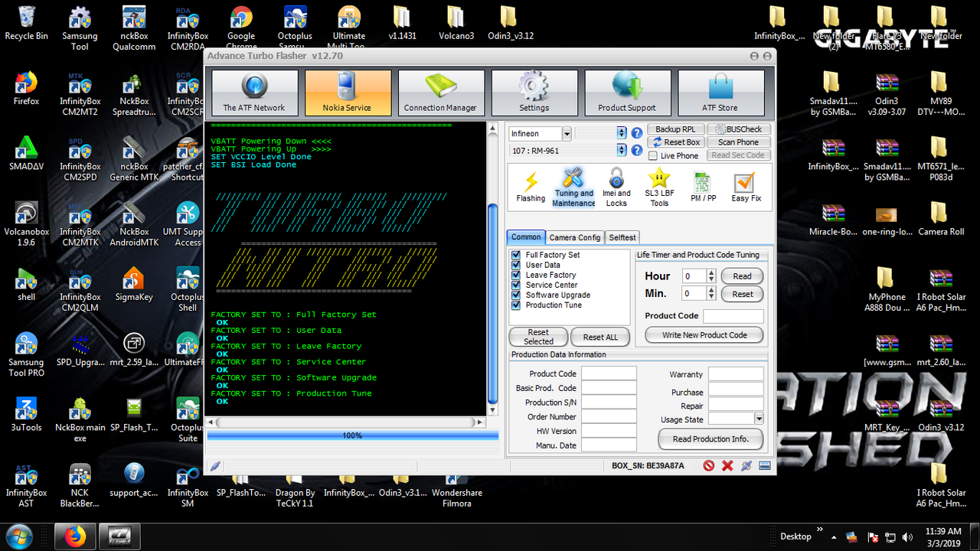Open Imei and Locks section

tap(616, 187)
